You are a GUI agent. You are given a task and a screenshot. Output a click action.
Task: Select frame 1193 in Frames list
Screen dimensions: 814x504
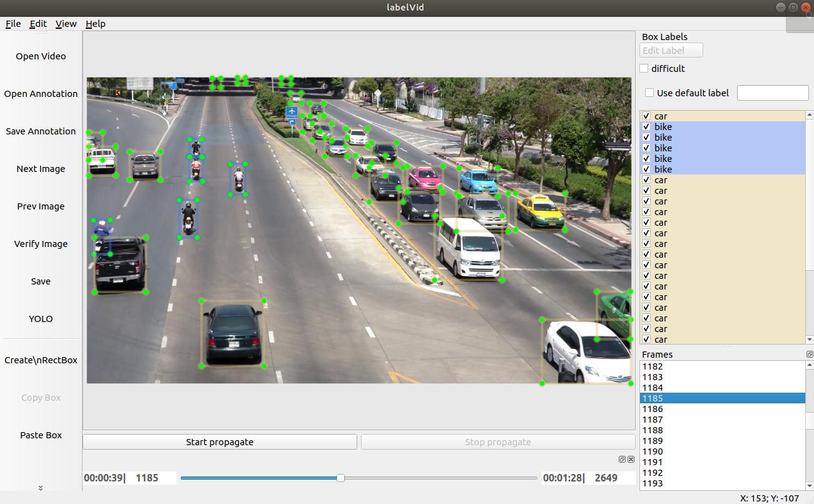[722, 483]
